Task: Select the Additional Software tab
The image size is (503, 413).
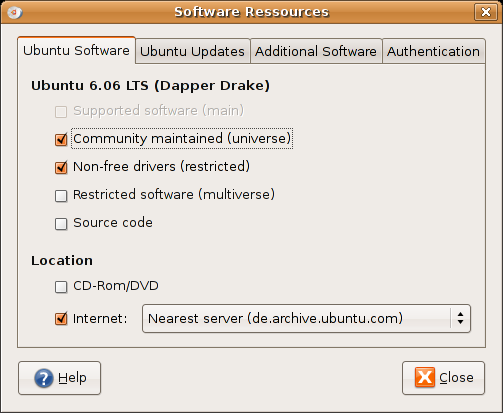Action: point(316,52)
